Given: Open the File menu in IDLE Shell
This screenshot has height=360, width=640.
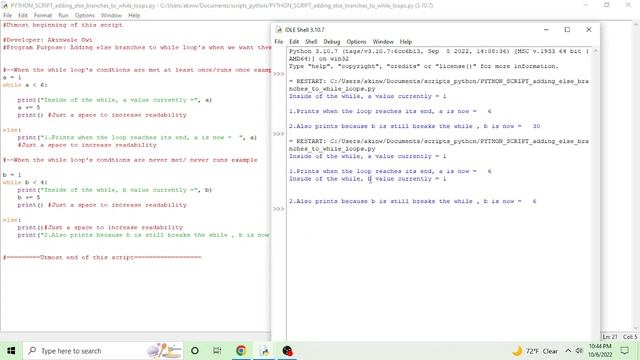Looking at the screenshot, I should pos(279,42).
